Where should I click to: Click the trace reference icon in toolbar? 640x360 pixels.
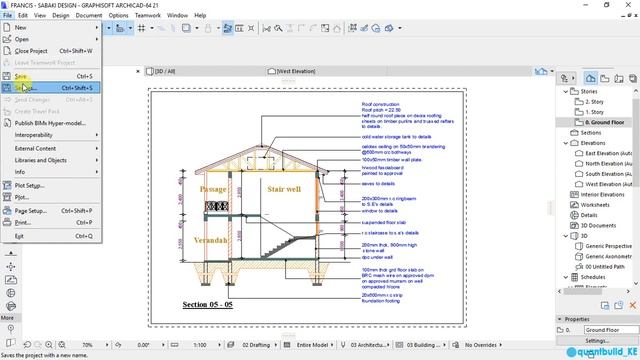point(186,28)
